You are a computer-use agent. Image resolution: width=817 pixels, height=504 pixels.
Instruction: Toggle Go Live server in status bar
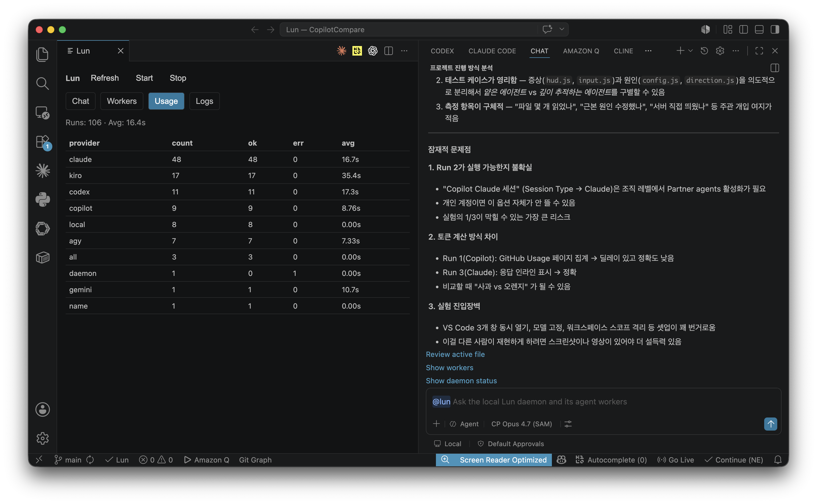pos(675,460)
